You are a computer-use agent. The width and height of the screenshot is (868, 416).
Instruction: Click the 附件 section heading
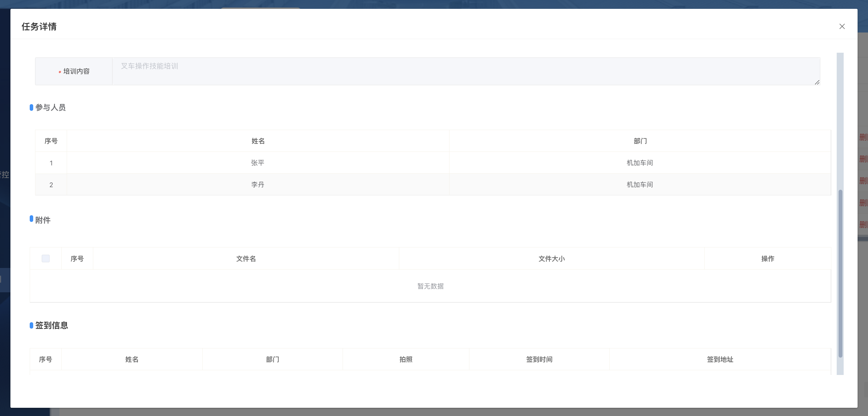[x=43, y=220]
